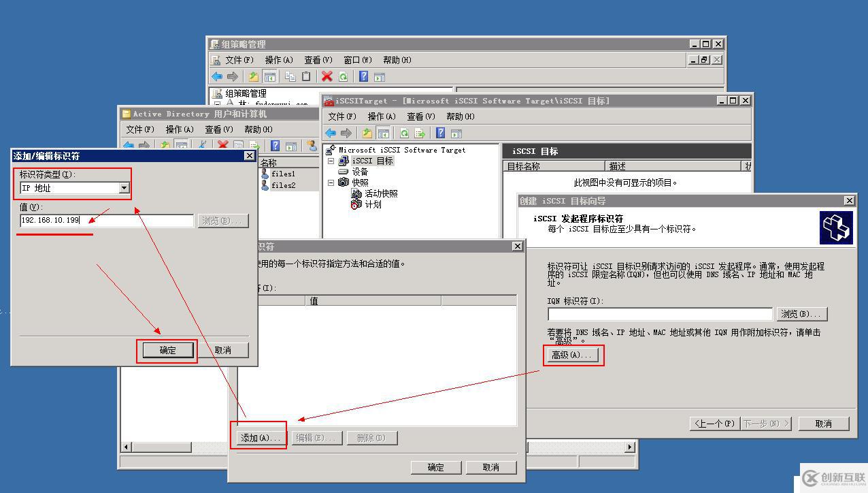
Task: Click right arrow of horizontal scrollbar
Action: click(630, 447)
